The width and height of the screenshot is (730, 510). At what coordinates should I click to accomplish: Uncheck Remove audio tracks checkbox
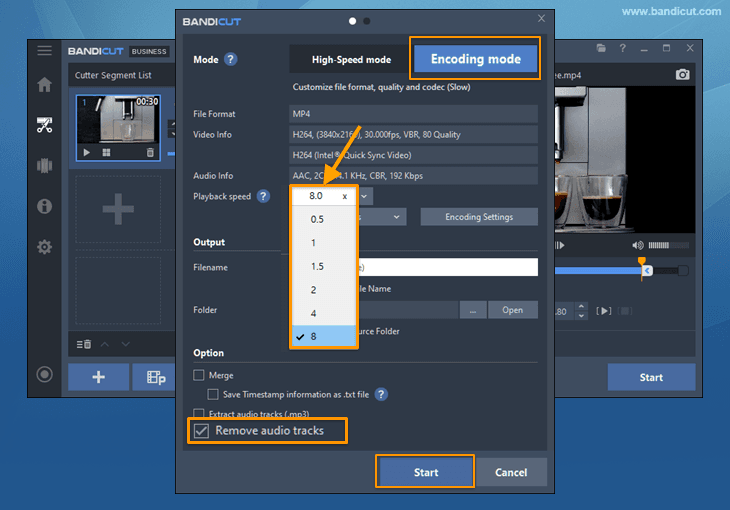pos(202,431)
